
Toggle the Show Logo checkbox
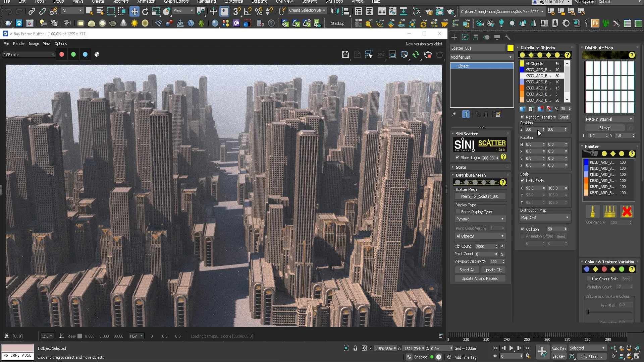pyautogui.click(x=457, y=158)
